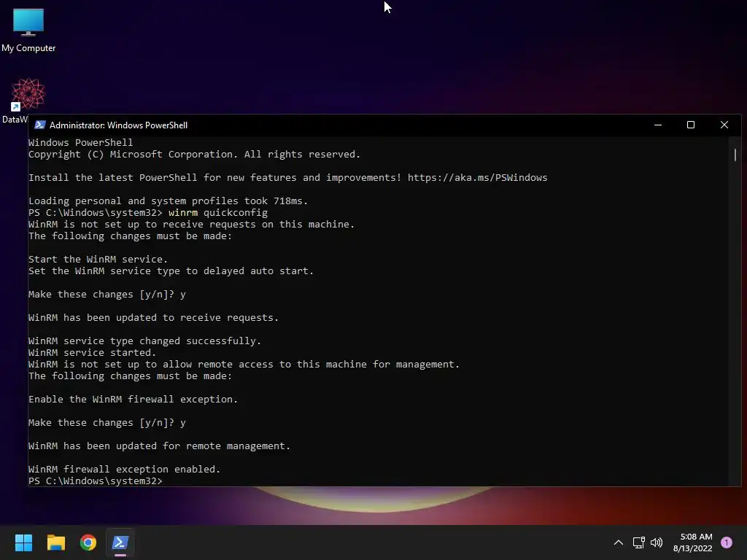Click 'WinRM has been updated for remote management.' line
Image resolution: width=747 pixels, height=560 pixels.
point(159,446)
